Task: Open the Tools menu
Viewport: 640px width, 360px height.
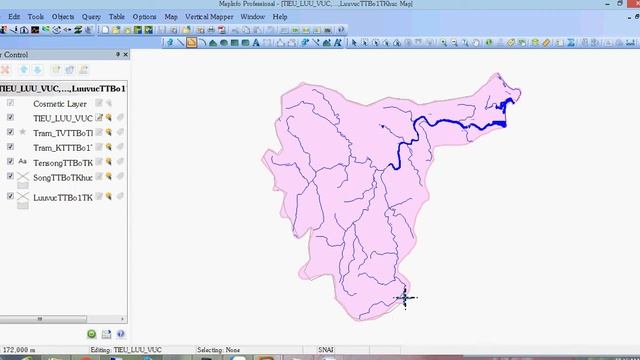Action: pyautogui.click(x=36, y=17)
